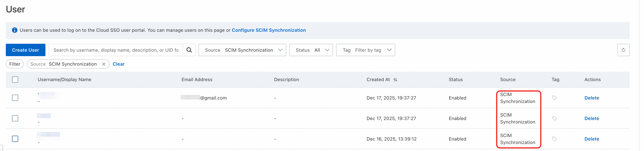This screenshot has width=644, height=151.
Task: Click the blue info icon in banner
Action: pos(15,30)
